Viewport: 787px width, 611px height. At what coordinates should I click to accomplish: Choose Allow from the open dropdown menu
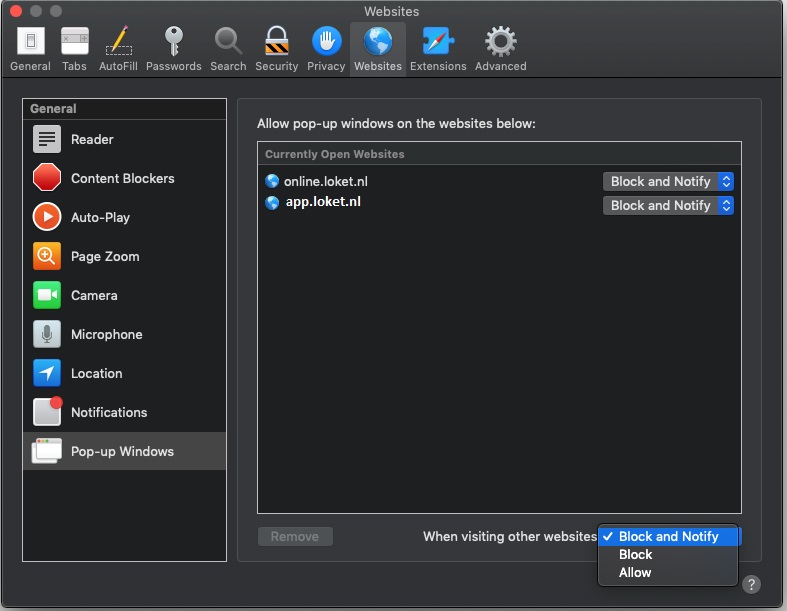click(635, 573)
